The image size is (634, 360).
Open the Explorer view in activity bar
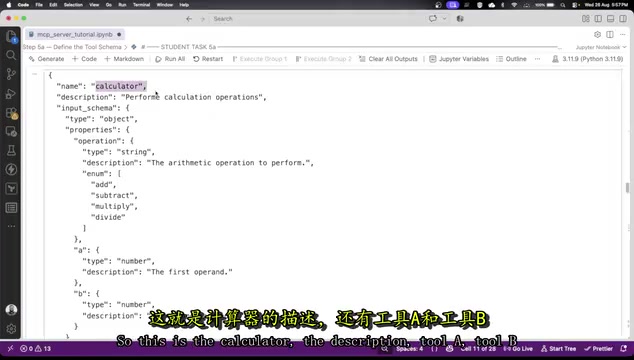(11, 36)
